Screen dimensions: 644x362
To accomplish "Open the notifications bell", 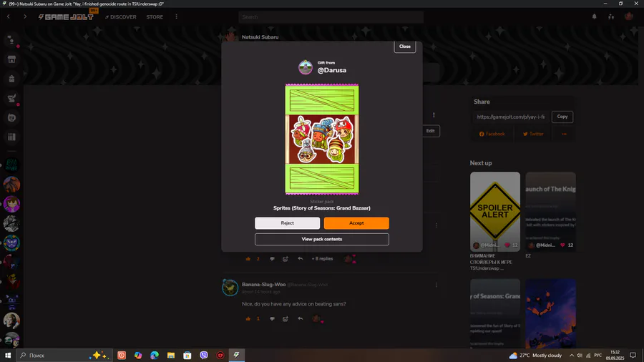I will [595, 17].
